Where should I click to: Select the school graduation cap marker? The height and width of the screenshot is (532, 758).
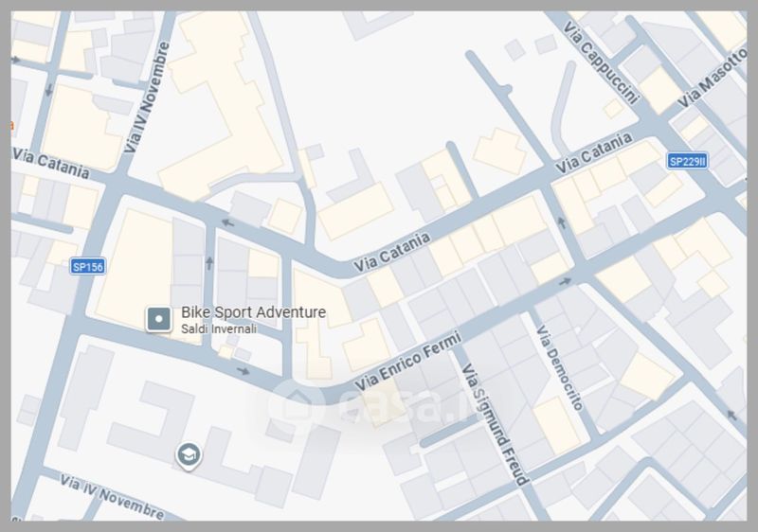coord(189,456)
